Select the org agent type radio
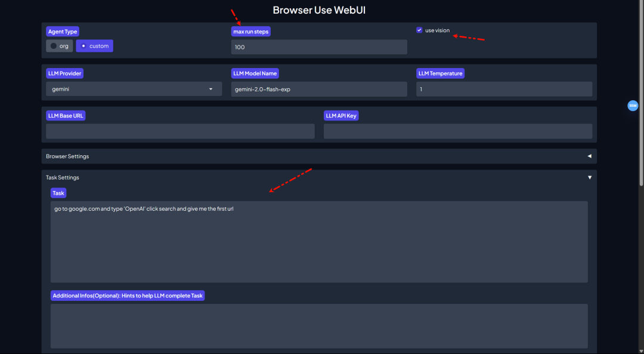 (x=60, y=46)
